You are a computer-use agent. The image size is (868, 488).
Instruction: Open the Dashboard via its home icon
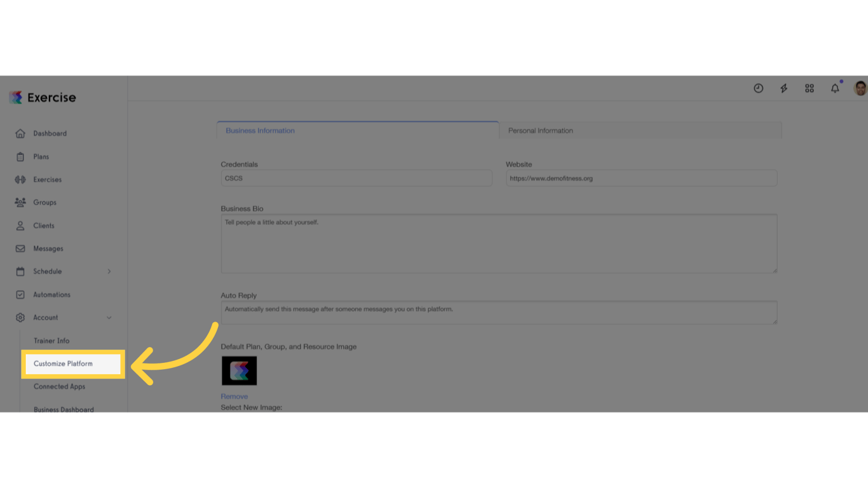21,133
